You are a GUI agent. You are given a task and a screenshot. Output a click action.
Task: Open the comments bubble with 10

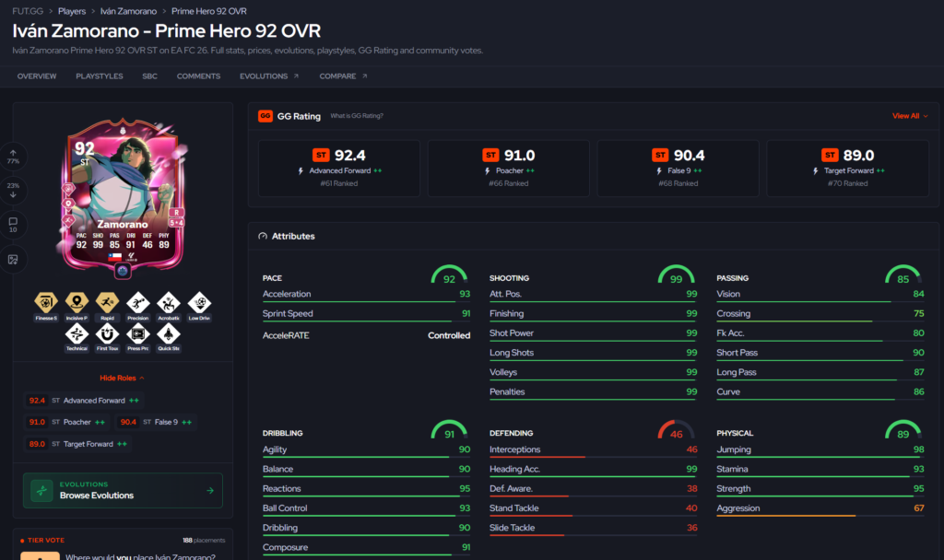coord(13,225)
